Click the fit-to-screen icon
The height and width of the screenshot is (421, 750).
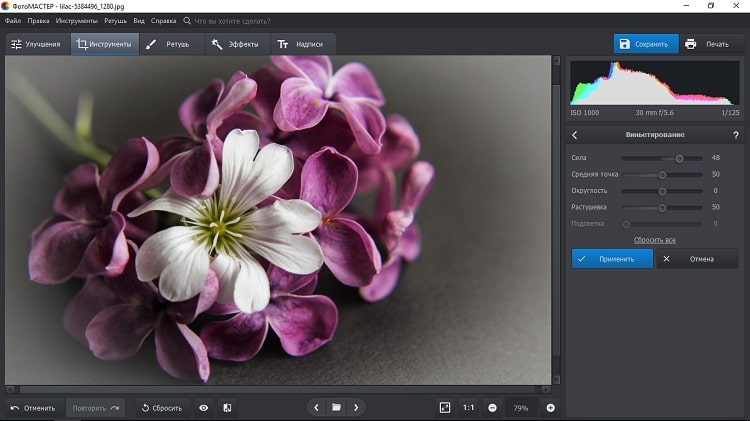(445, 408)
